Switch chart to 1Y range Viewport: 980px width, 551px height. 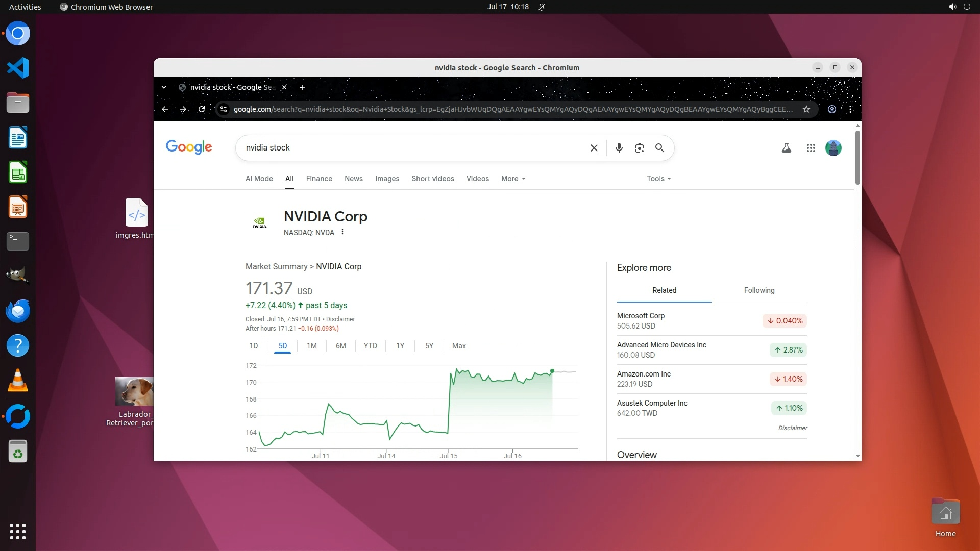pos(400,346)
